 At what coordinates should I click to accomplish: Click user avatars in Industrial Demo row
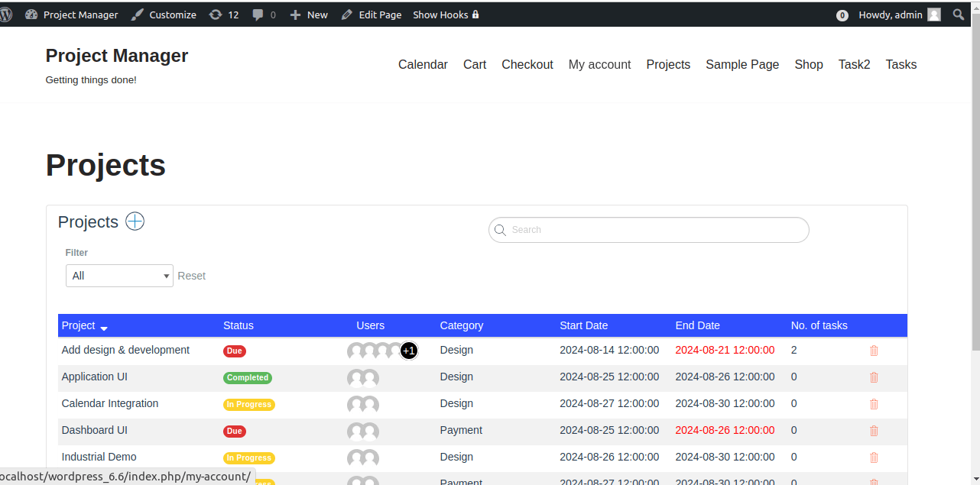pyautogui.click(x=363, y=458)
